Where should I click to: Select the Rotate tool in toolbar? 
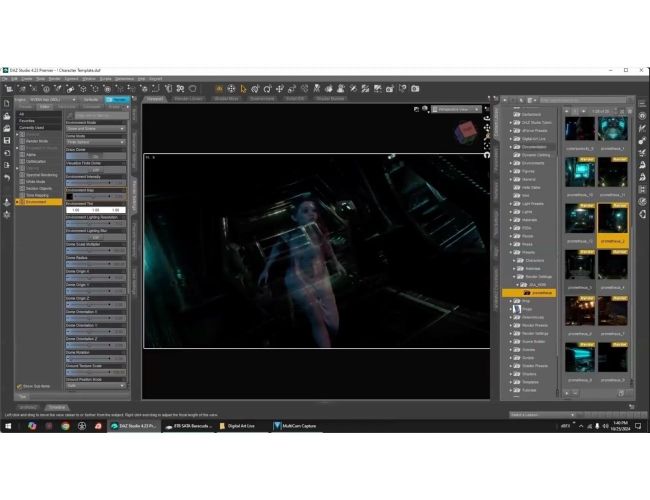click(x=267, y=89)
